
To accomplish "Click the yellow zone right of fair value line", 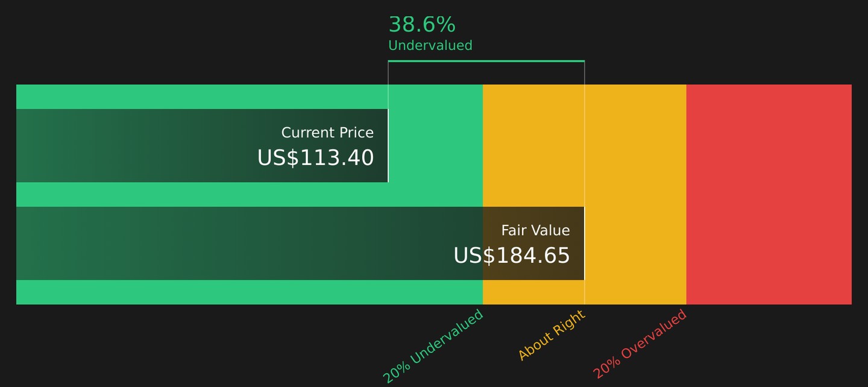I will 635,194.
